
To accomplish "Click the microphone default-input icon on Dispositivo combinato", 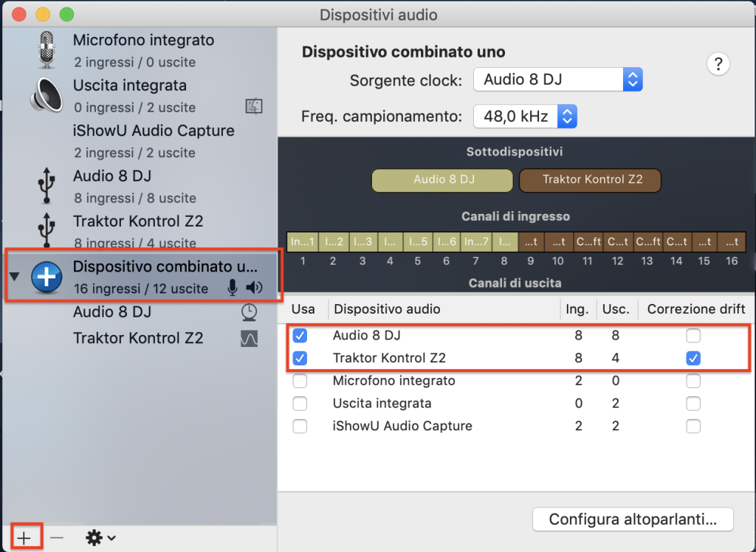I will pos(233,288).
